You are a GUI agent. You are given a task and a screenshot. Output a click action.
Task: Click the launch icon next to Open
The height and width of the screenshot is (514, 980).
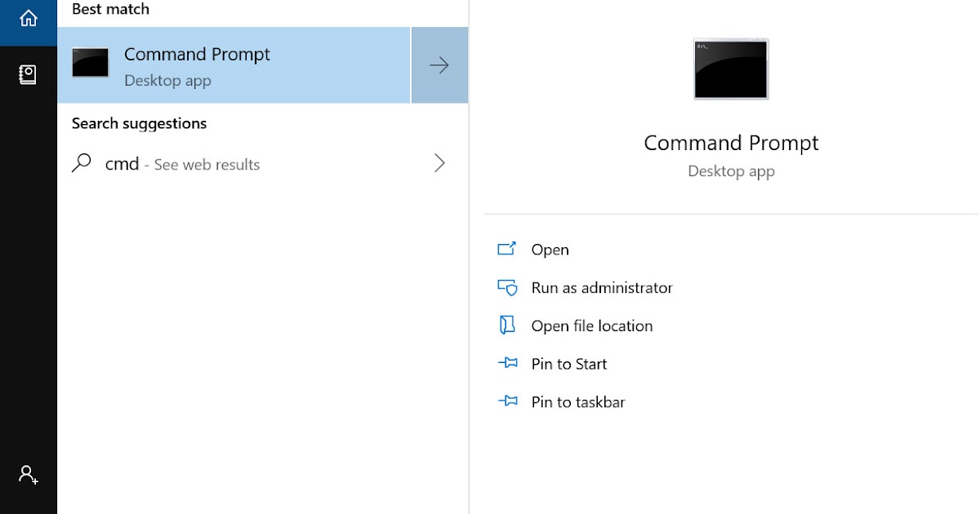click(x=507, y=249)
